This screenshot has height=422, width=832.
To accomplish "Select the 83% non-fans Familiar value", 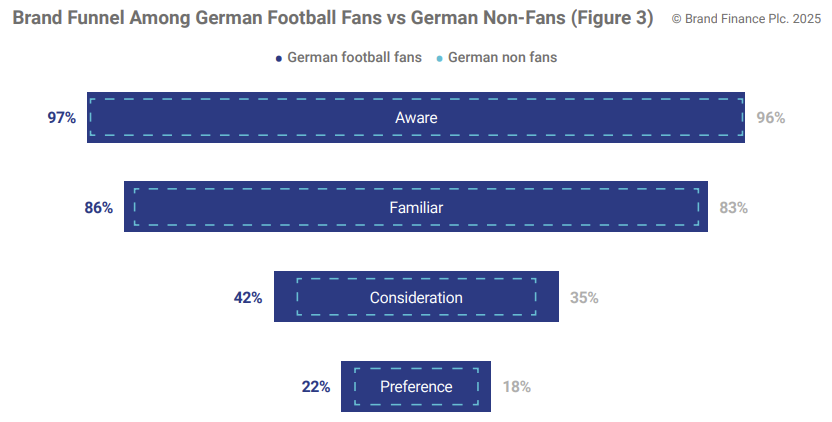I will [734, 208].
